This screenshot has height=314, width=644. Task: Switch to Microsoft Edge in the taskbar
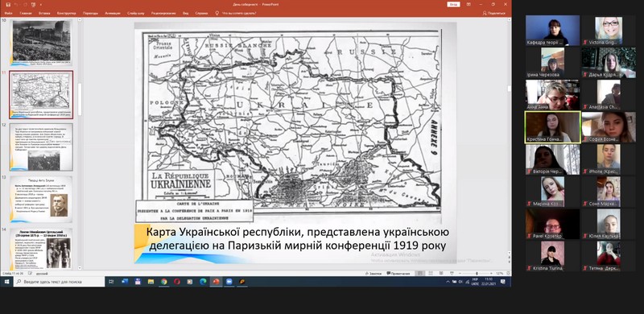click(x=203, y=282)
